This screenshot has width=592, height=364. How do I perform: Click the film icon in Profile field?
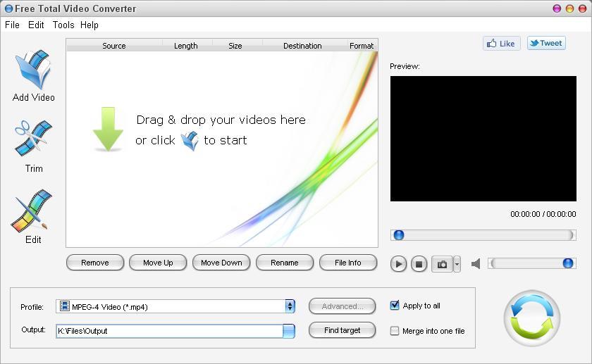(x=65, y=306)
